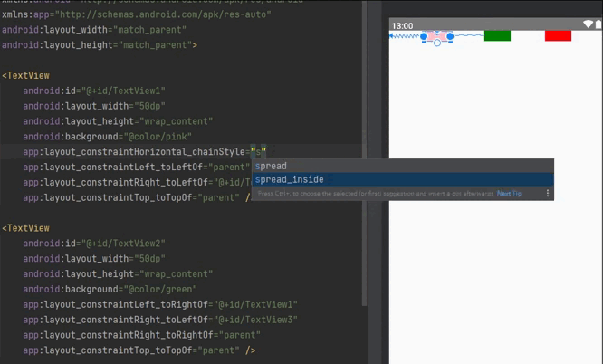Click the layout_width="match_parent" line
Viewport: 603px width, 364px height.
tap(94, 30)
